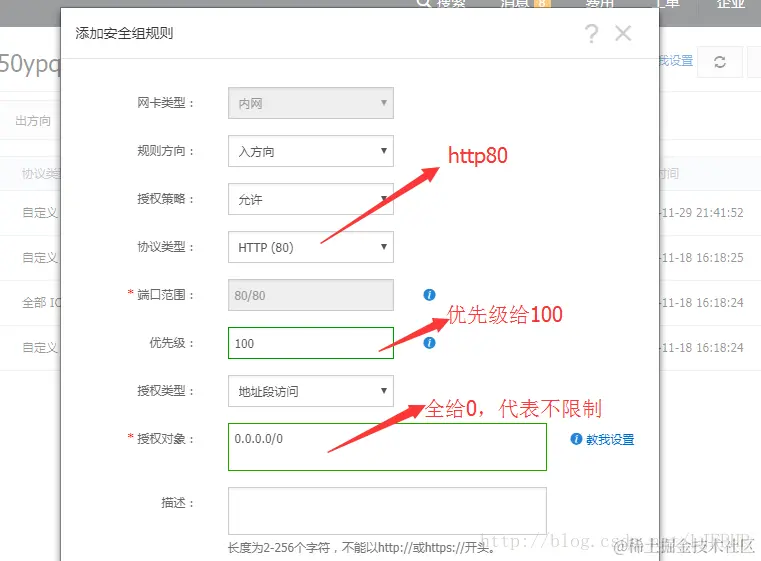Close the add security group rule dialog
This screenshot has height=561, width=761.
click(x=623, y=33)
